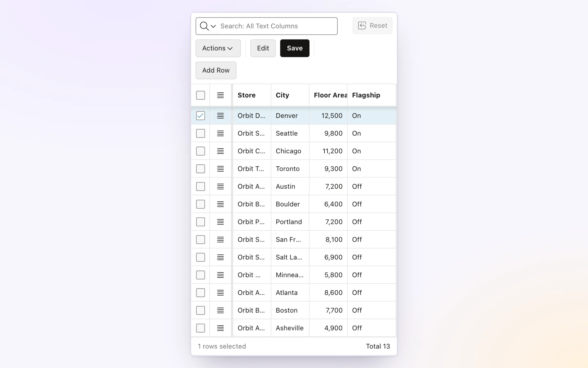Select the Minnea... city cell
This screenshot has height=368, width=588.
coord(290,275)
